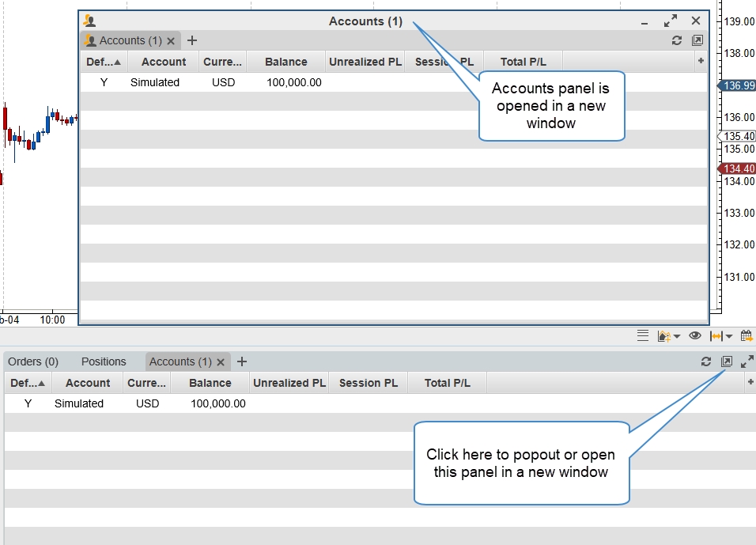Add a new tab in the bottom panel
Image resolution: width=756 pixels, height=545 pixels.
pyautogui.click(x=242, y=361)
